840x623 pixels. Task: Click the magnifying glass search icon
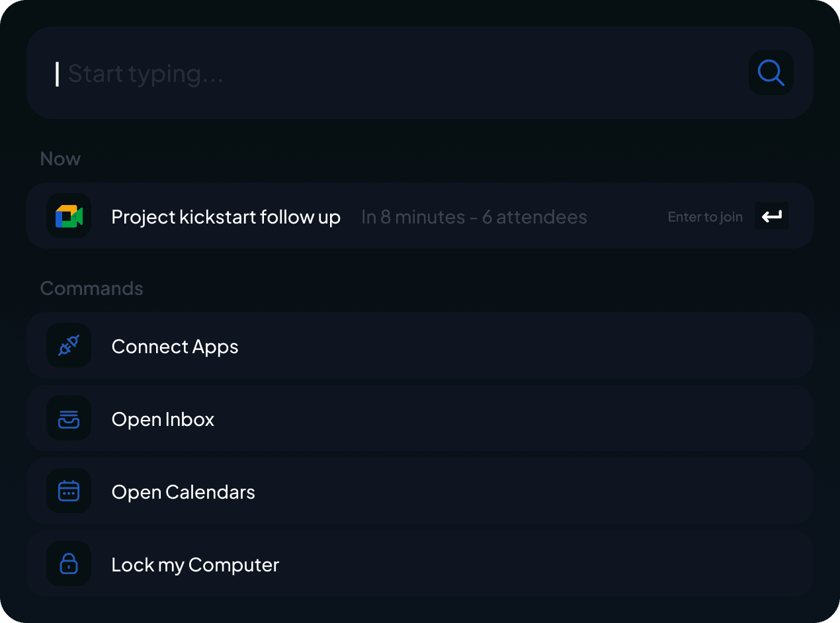point(771,73)
